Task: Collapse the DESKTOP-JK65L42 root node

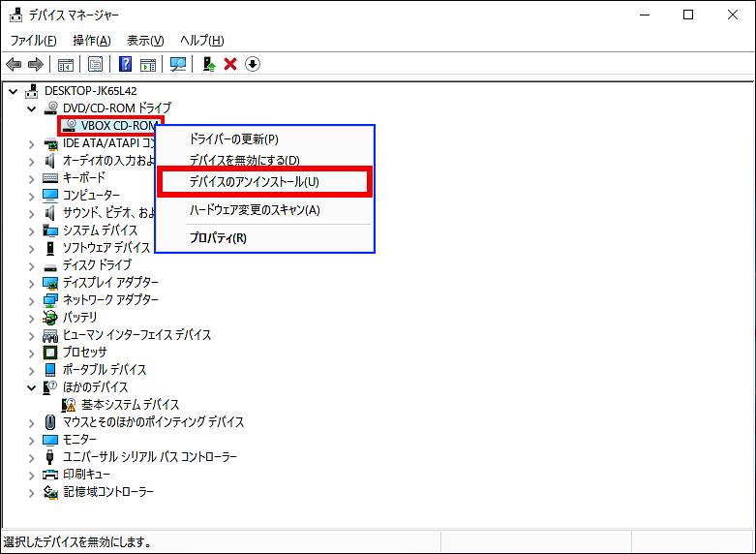Action: [14, 91]
